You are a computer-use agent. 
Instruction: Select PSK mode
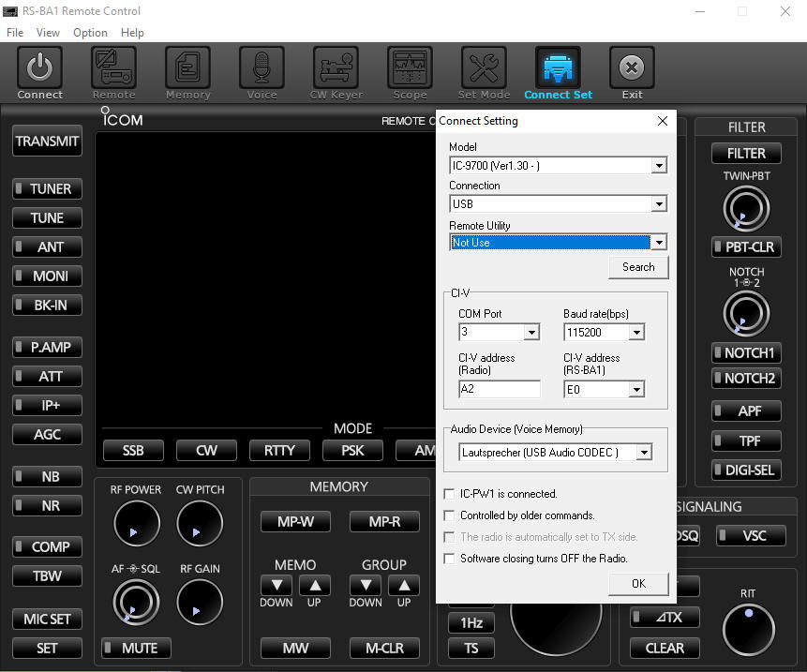click(x=352, y=451)
